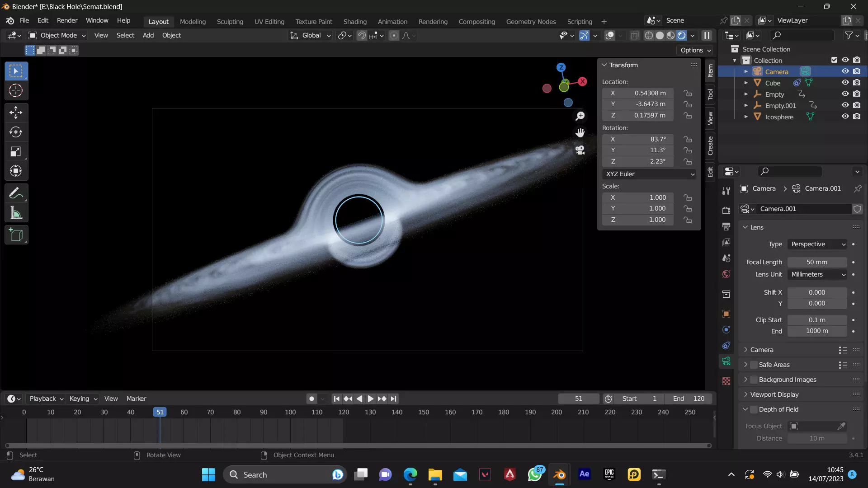868x488 pixels.
Task: Click Focal Length 50 mm field
Action: [817, 262]
